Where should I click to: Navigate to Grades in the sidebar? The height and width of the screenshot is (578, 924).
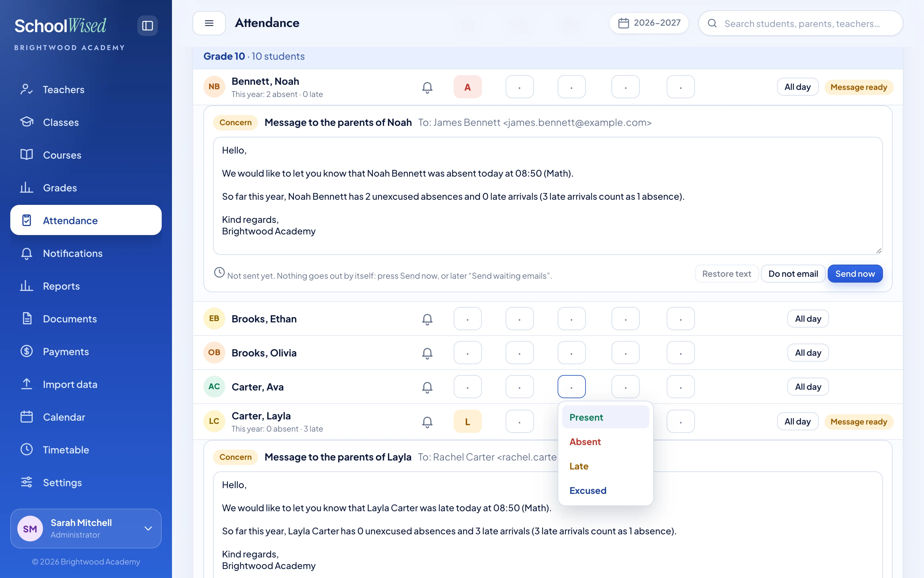coord(86,188)
